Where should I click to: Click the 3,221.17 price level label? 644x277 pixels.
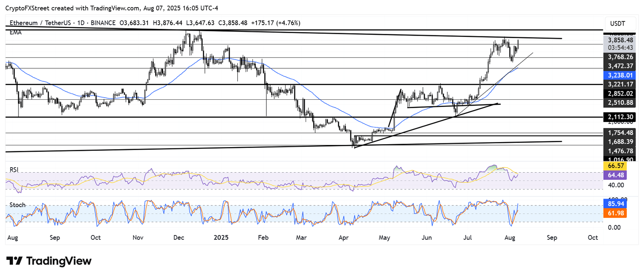619,84
